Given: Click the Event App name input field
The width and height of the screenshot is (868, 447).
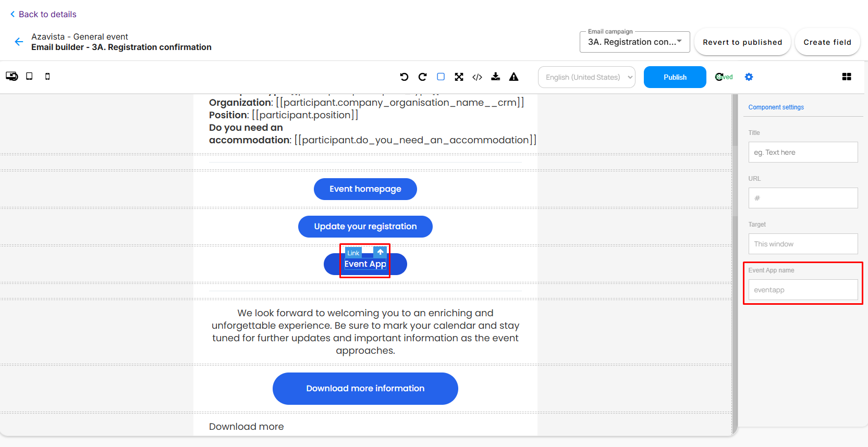Looking at the screenshot, I should tap(802, 290).
